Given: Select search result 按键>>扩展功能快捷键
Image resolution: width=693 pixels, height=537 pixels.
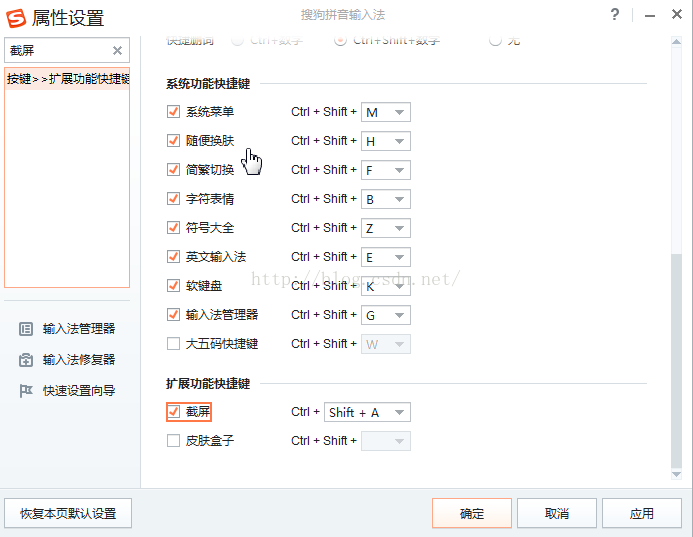Looking at the screenshot, I should (67, 79).
